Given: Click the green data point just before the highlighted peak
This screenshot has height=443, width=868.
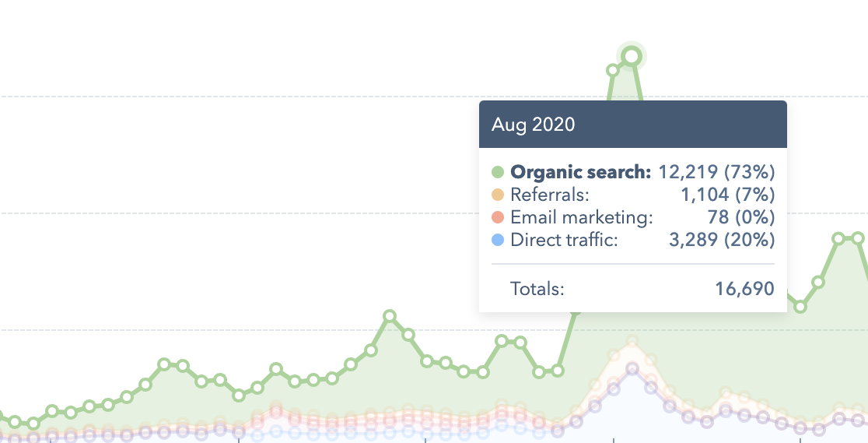Looking at the screenshot, I should pos(613,70).
